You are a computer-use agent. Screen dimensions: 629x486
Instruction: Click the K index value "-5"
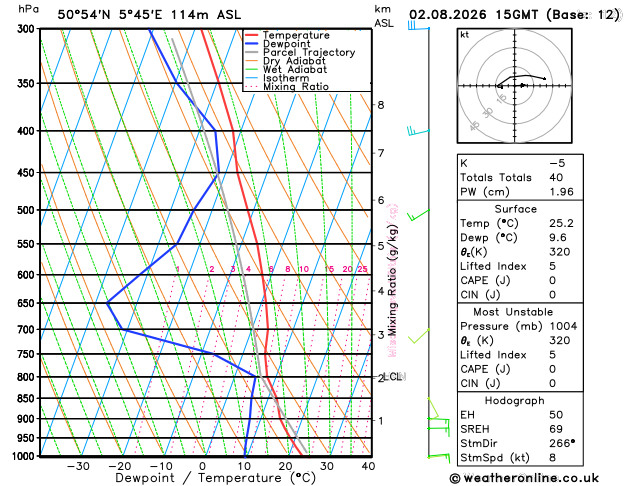(557, 164)
